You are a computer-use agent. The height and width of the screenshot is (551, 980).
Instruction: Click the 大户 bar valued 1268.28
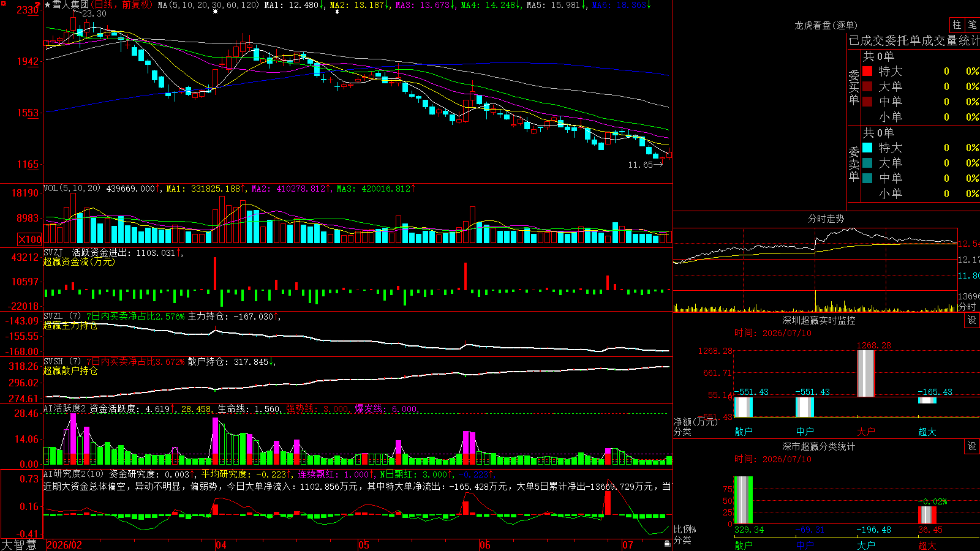(x=865, y=373)
